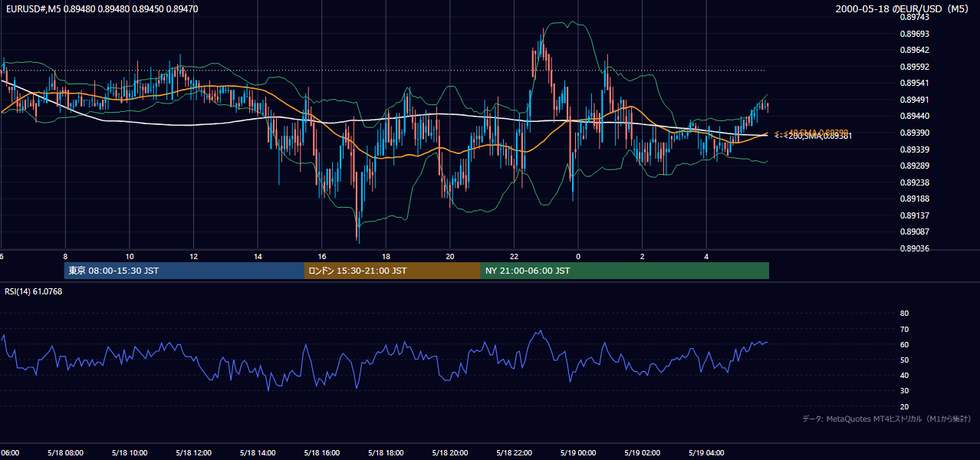Click the 0.89592 price axis label

(913, 67)
